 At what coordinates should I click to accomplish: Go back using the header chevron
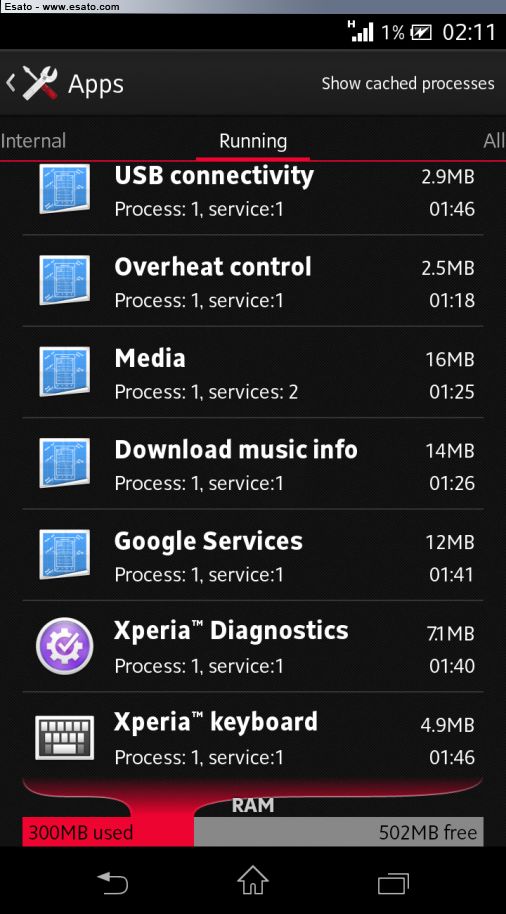click(10, 83)
